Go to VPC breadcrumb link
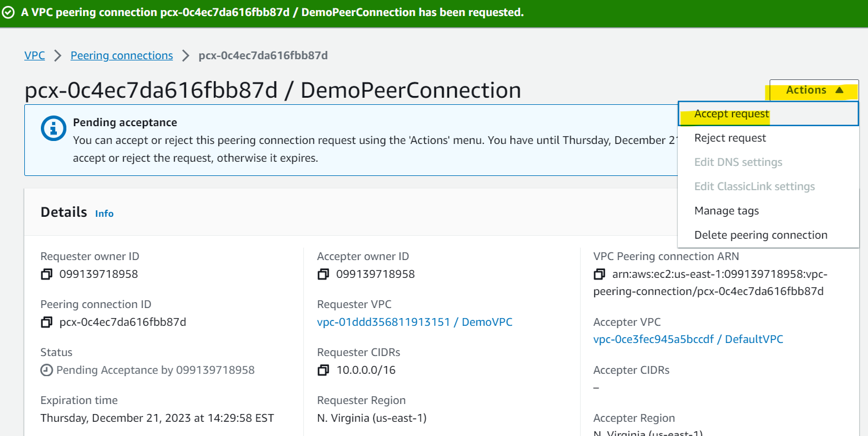Viewport: 868px width, 436px height. point(34,56)
